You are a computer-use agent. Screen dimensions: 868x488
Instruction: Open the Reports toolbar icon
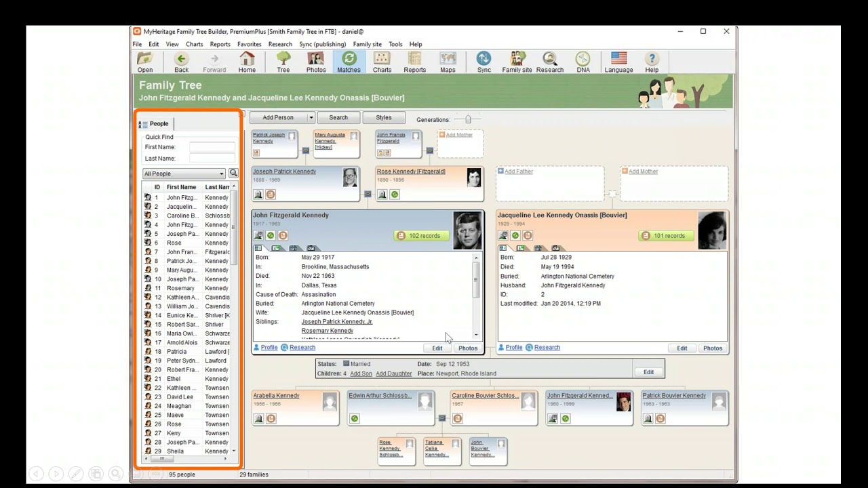415,62
